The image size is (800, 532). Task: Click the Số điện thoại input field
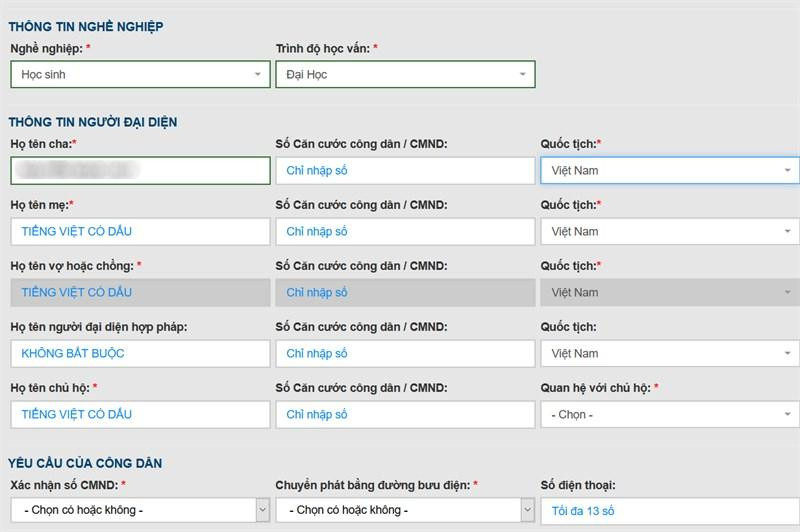tap(669, 510)
